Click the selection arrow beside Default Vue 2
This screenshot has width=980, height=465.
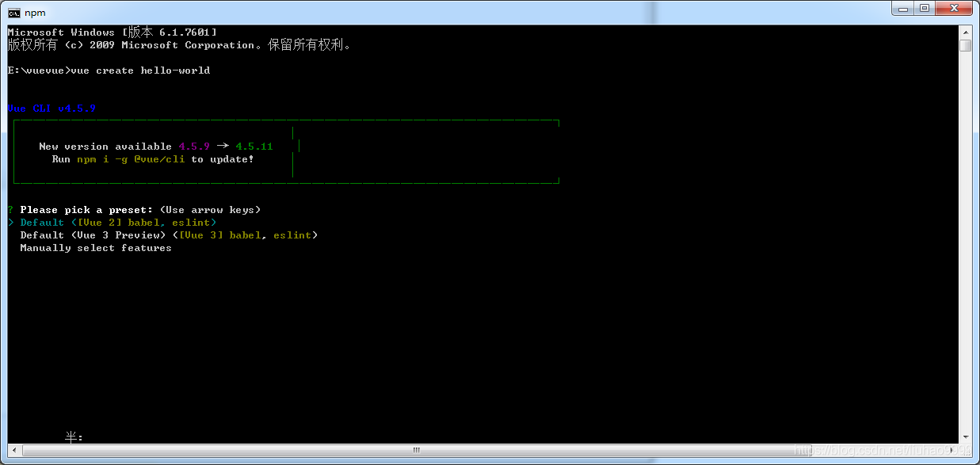[x=10, y=223]
